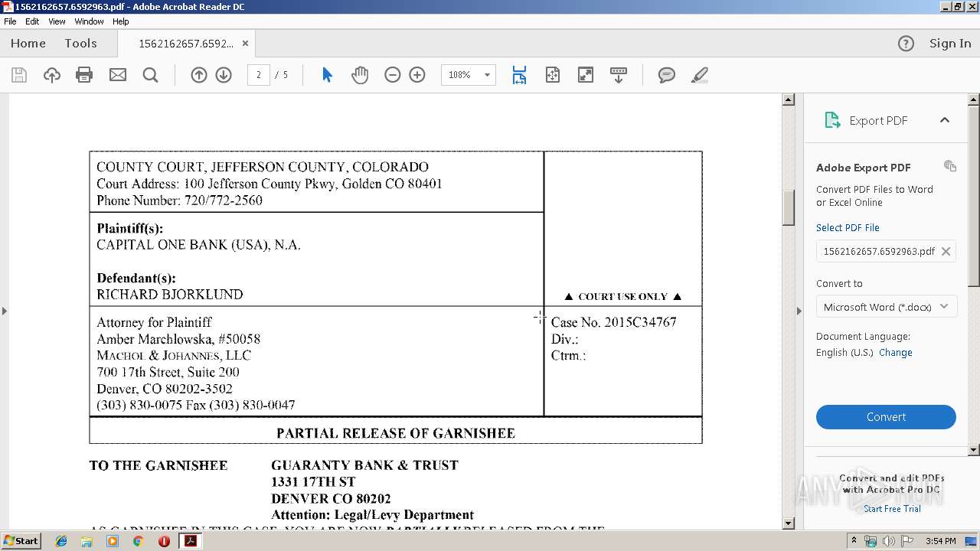Open the zoom level dropdown
The width and height of the screenshot is (980, 551).
click(487, 75)
